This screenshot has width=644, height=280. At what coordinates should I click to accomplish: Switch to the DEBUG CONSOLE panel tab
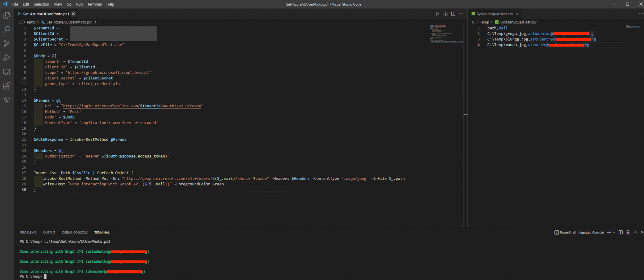[75, 233]
